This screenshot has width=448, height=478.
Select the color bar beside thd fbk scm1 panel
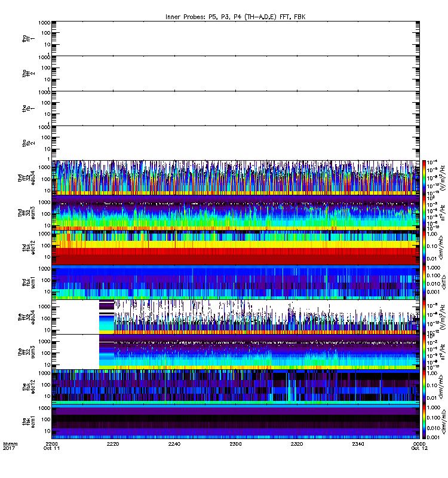(424, 283)
